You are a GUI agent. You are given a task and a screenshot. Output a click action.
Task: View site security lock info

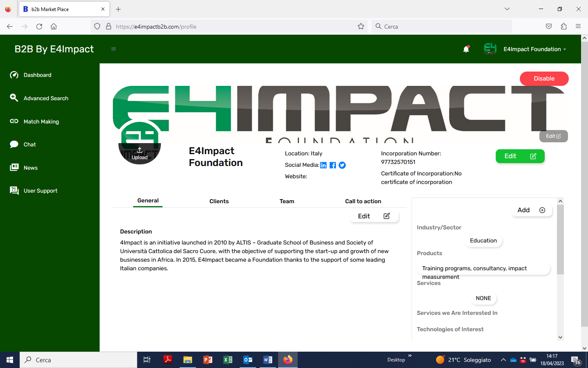[x=109, y=27]
